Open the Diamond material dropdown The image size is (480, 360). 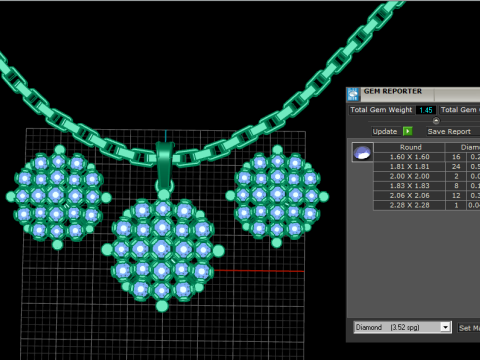coord(402,327)
